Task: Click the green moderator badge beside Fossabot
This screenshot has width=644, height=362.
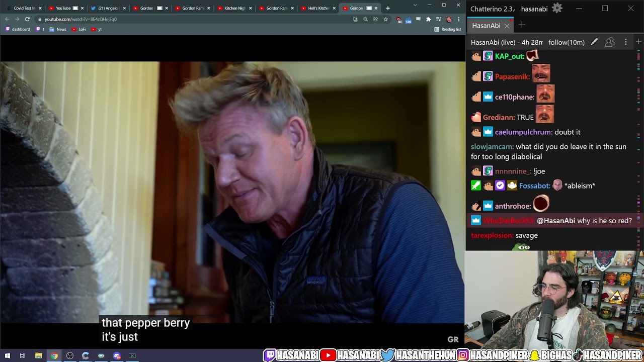Action: click(476, 186)
